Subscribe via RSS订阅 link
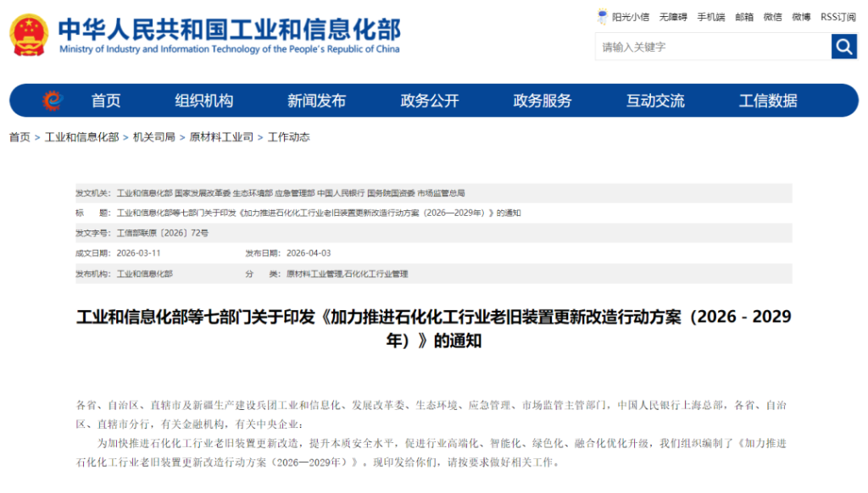868x493 pixels. (x=837, y=17)
